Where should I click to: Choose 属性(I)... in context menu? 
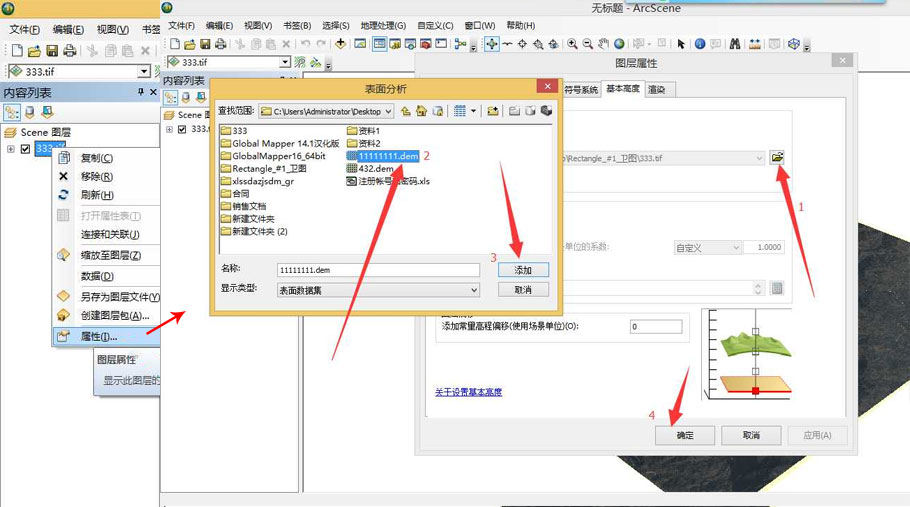pos(99,336)
